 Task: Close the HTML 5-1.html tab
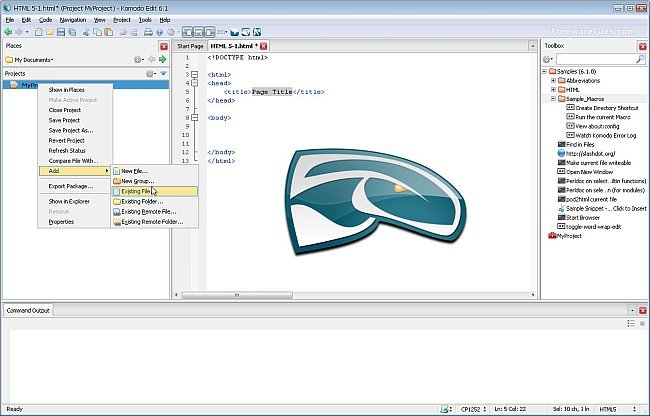tap(263, 46)
